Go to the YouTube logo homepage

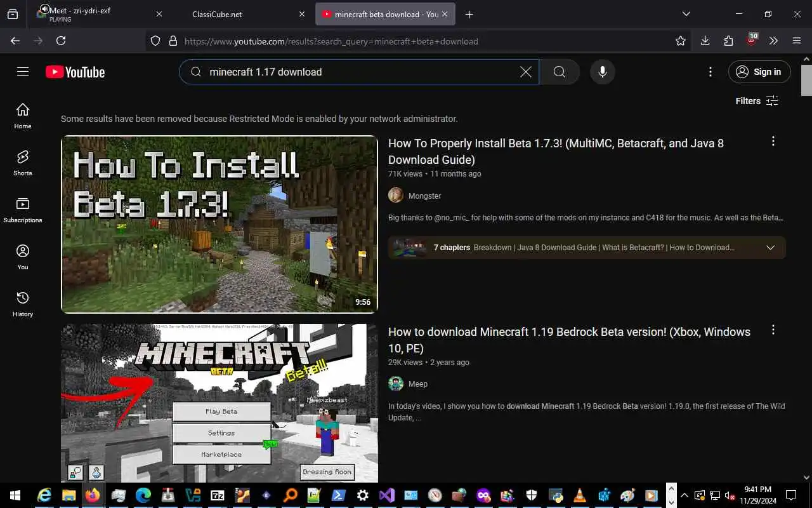tap(75, 72)
